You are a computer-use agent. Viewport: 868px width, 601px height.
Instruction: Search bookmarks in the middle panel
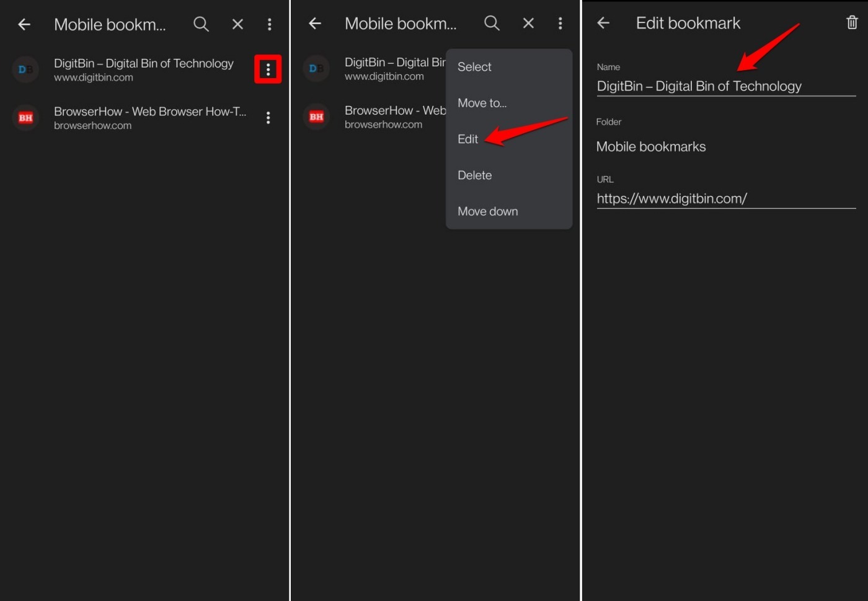pyautogui.click(x=492, y=24)
